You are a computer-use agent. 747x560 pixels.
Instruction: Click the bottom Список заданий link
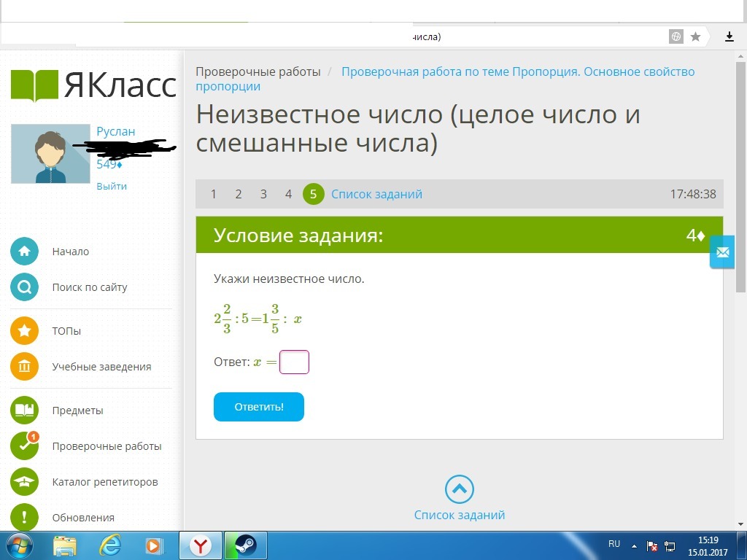point(460,515)
